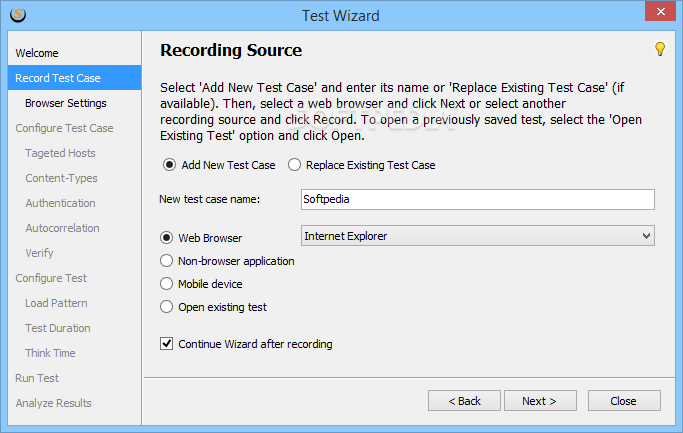683x433 pixels.
Task: Click the New test case name field
Action: [477, 199]
